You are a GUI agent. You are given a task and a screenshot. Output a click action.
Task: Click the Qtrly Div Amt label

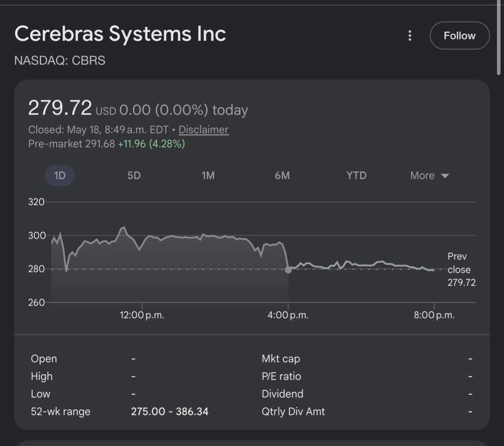[x=293, y=411]
